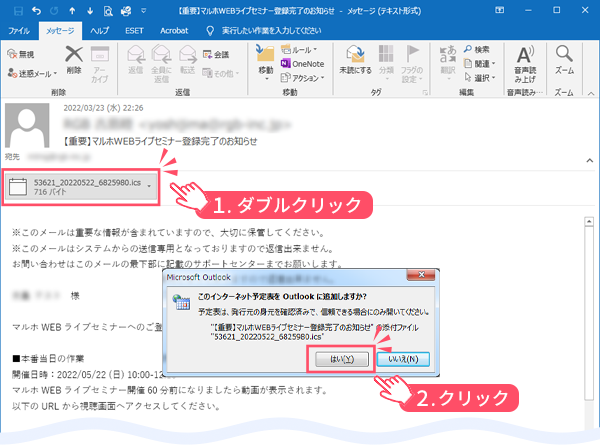Click the ribbon display options icon
The width and height of the screenshot is (600, 445).
[499, 10]
